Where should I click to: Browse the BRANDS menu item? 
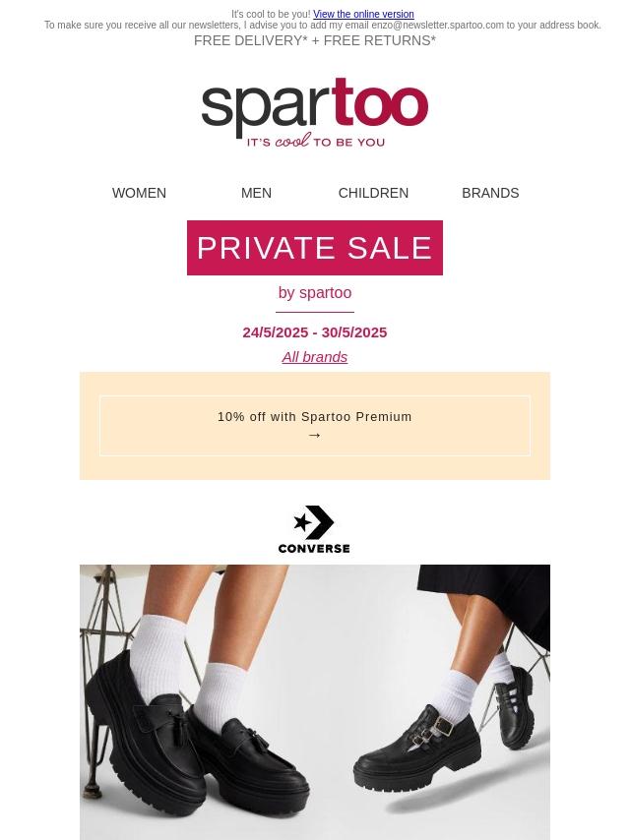coord(490,193)
